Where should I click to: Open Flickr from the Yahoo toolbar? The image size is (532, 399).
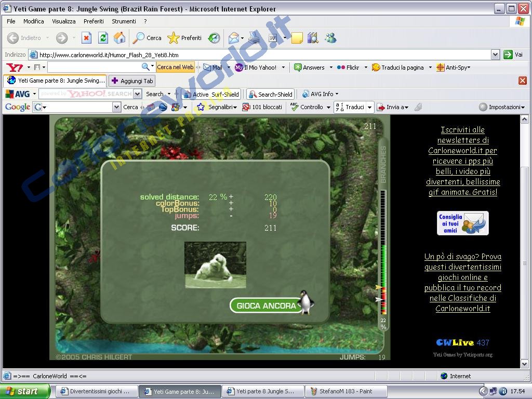coord(348,68)
